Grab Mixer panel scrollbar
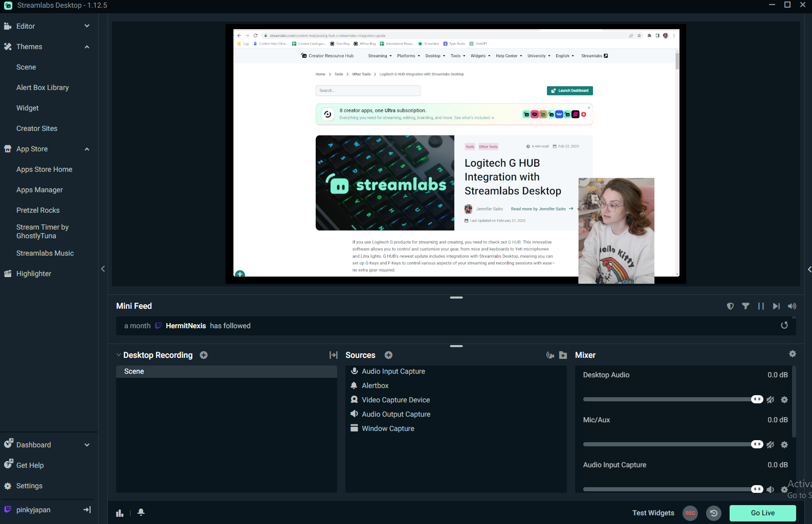Viewport: 812px width, 524px height. click(x=794, y=401)
